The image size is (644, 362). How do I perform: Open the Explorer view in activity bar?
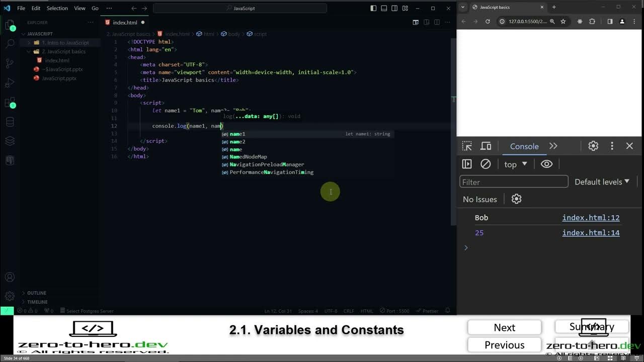pyautogui.click(x=10, y=25)
